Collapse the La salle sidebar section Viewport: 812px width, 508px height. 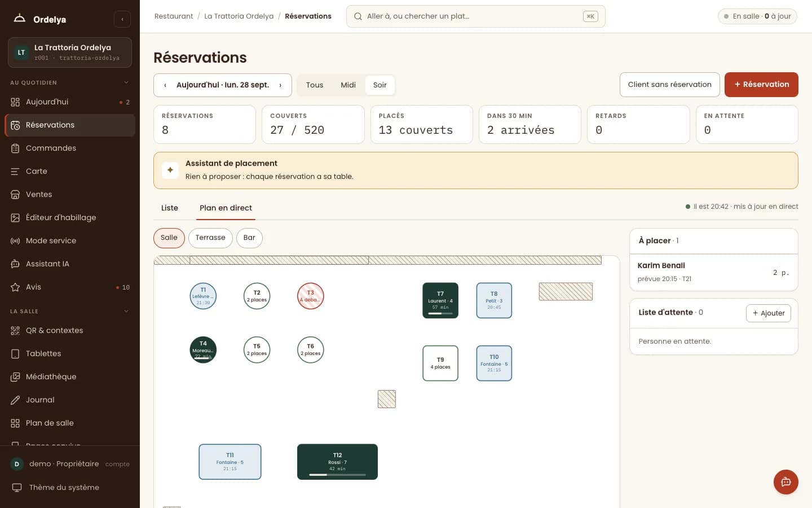click(126, 312)
